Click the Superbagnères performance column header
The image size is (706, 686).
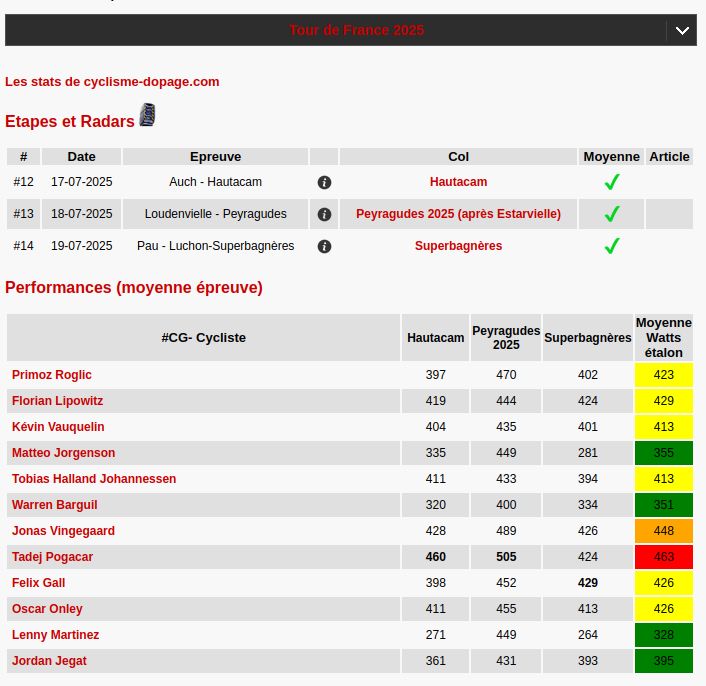click(588, 338)
